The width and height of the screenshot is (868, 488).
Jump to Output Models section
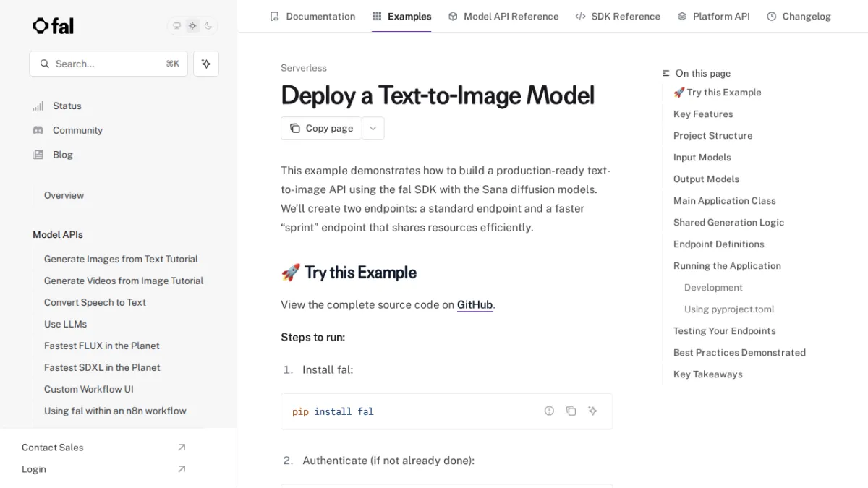pos(706,179)
